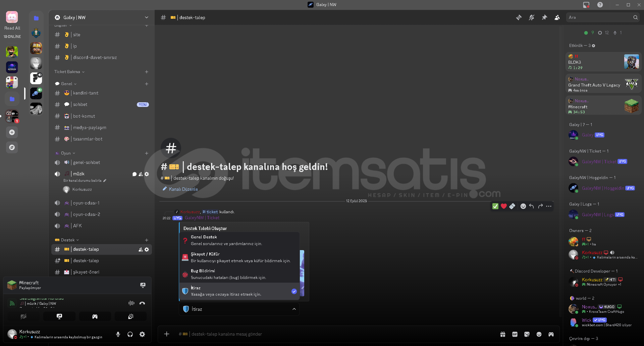This screenshot has width=644, height=346.
Task: Select the Bug Bildirimi option
Action: click(x=239, y=274)
